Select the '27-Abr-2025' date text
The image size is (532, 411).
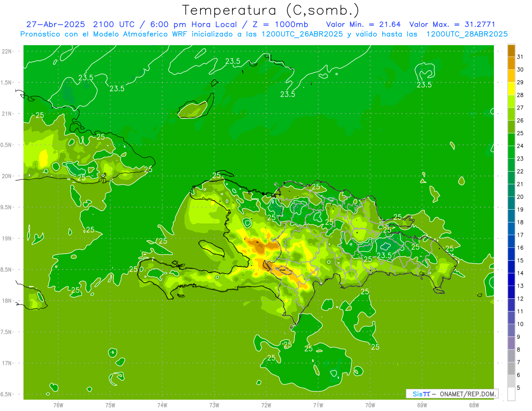point(55,24)
